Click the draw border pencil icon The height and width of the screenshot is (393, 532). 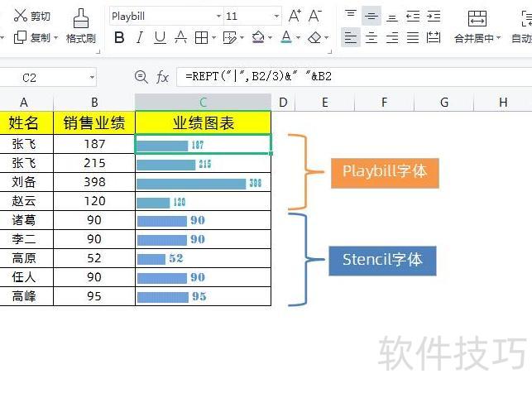pos(230,37)
